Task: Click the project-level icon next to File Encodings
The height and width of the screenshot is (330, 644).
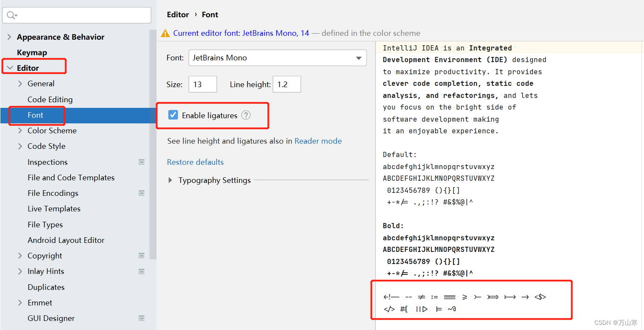Action: [x=141, y=193]
